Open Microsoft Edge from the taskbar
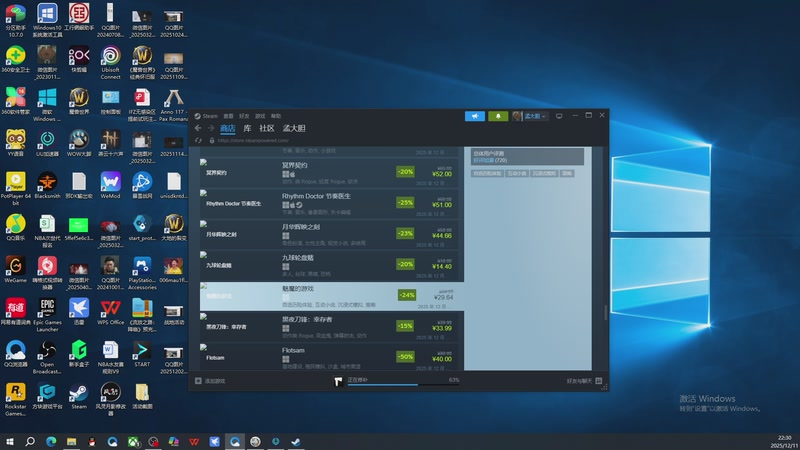The image size is (800, 450). [51, 441]
